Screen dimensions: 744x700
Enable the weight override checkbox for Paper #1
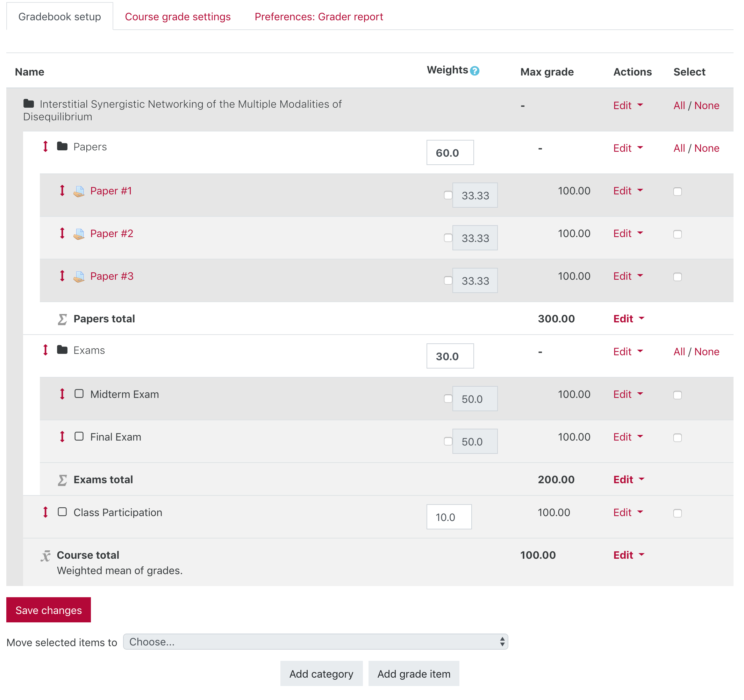(448, 195)
